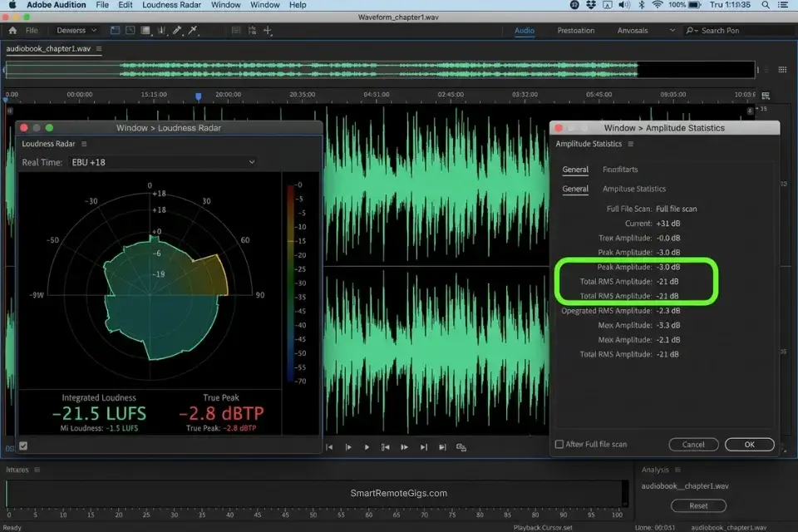Click the plus crosshair toolbar icon
The image size is (798, 532).
click(268, 31)
